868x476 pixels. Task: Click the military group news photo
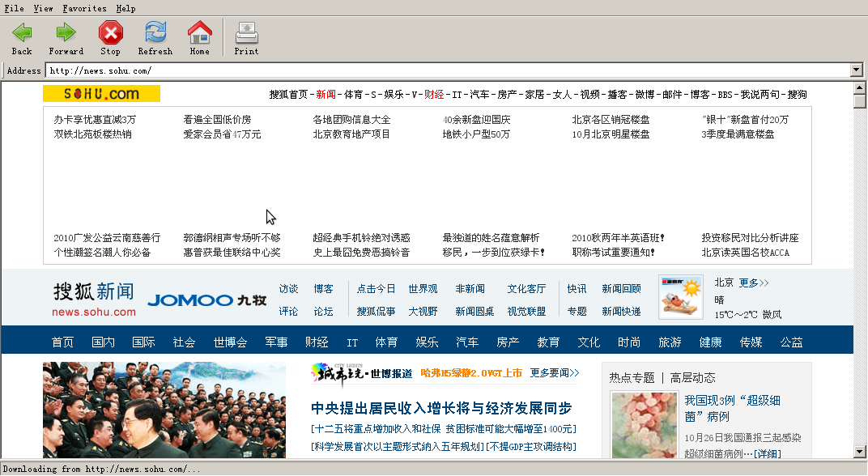coord(164,410)
